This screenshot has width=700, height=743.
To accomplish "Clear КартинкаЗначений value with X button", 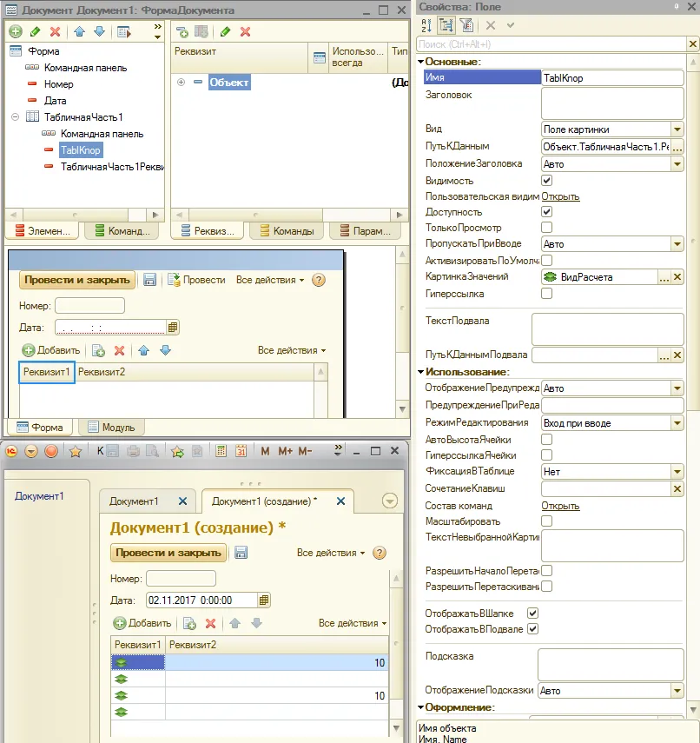I will click(677, 276).
